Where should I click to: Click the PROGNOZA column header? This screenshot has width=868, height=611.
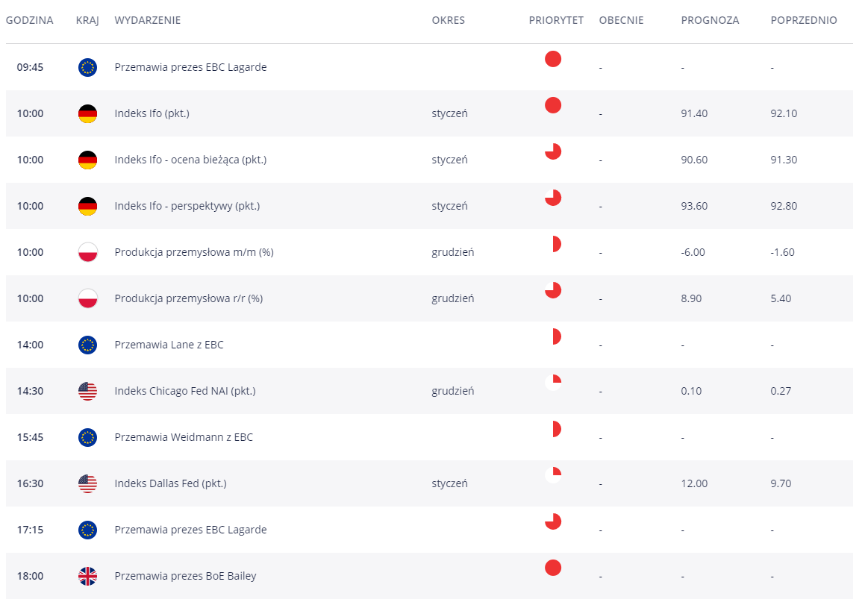pos(710,20)
